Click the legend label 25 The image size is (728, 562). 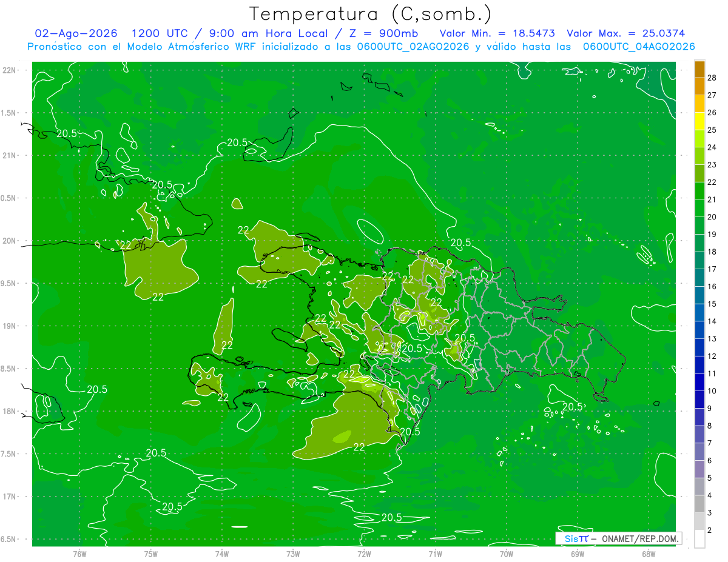712,130
